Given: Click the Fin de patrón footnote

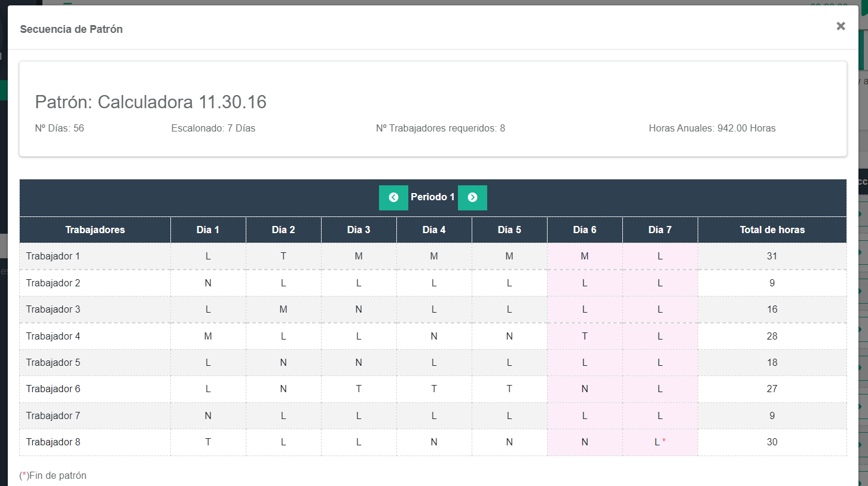Looking at the screenshot, I should (53, 476).
